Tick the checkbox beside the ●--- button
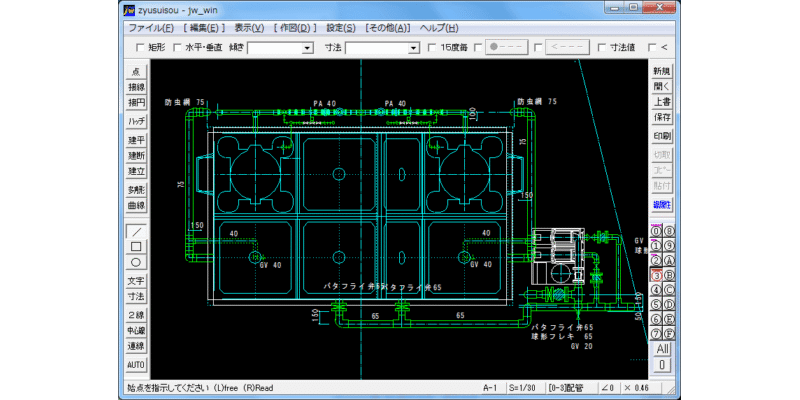800x400 pixels. 478,47
